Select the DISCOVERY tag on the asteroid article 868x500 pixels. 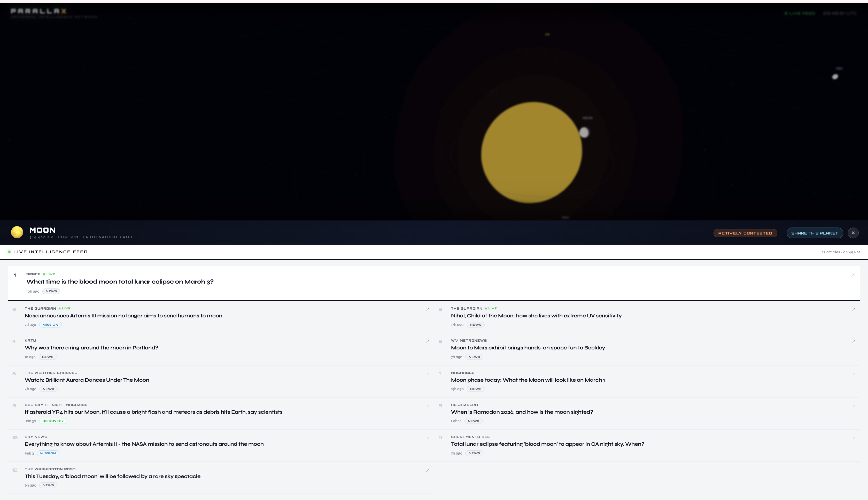tap(52, 421)
